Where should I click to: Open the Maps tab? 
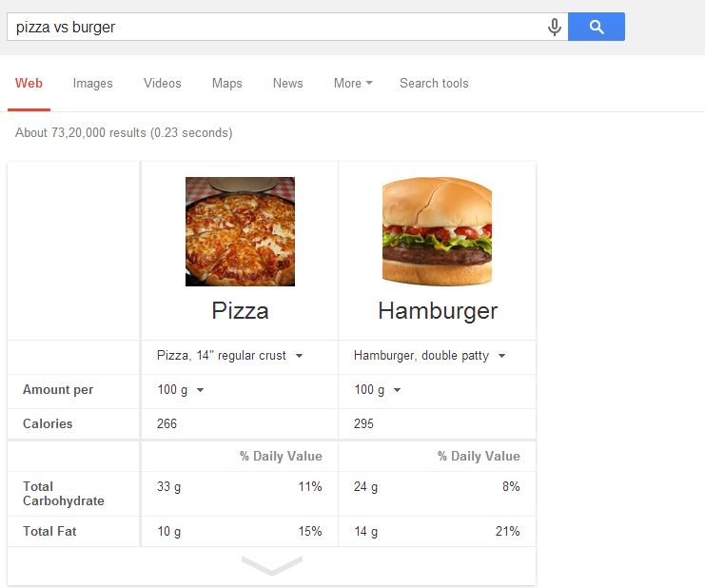point(227,83)
